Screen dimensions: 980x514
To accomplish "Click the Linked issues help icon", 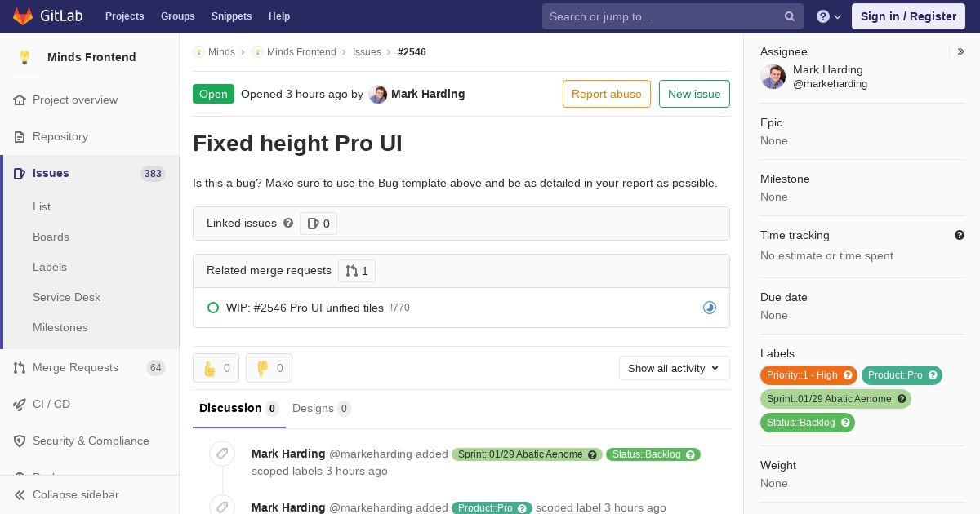I will (288, 223).
